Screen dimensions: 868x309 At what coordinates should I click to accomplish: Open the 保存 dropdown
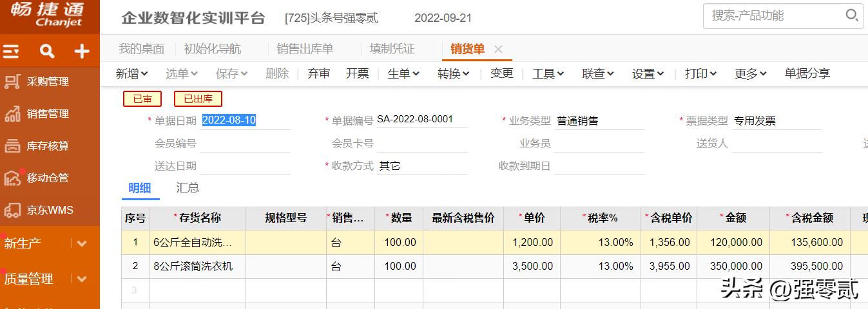coord(232,74)
